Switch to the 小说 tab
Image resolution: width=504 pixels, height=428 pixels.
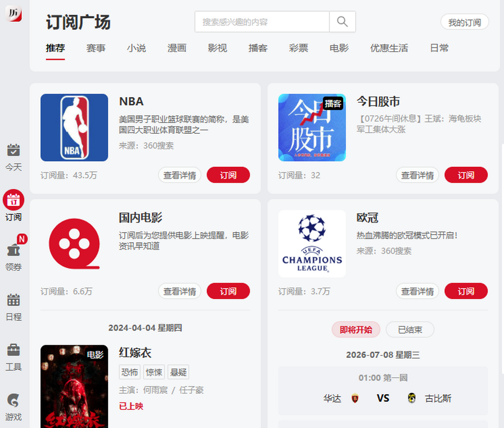[136, 48]
